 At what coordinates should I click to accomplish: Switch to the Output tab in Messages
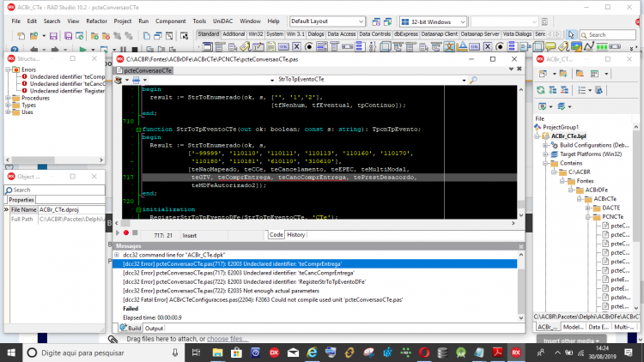(154, 329)
